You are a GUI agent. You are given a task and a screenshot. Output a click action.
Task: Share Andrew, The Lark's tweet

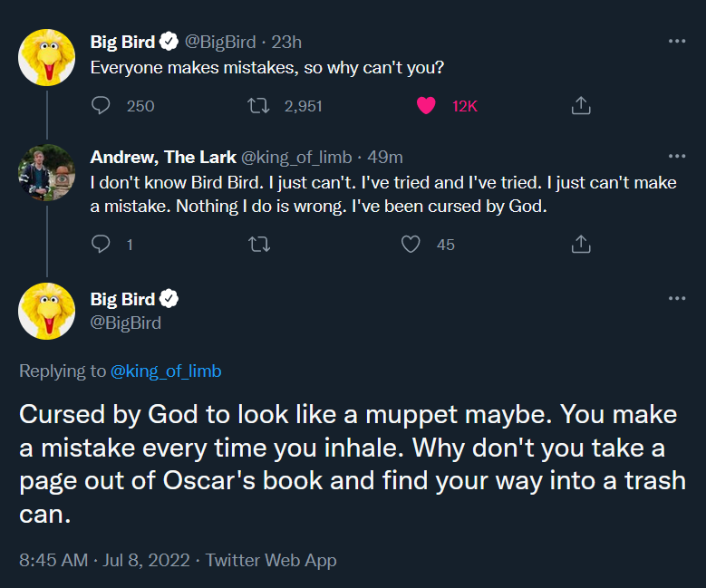point(581,244)
